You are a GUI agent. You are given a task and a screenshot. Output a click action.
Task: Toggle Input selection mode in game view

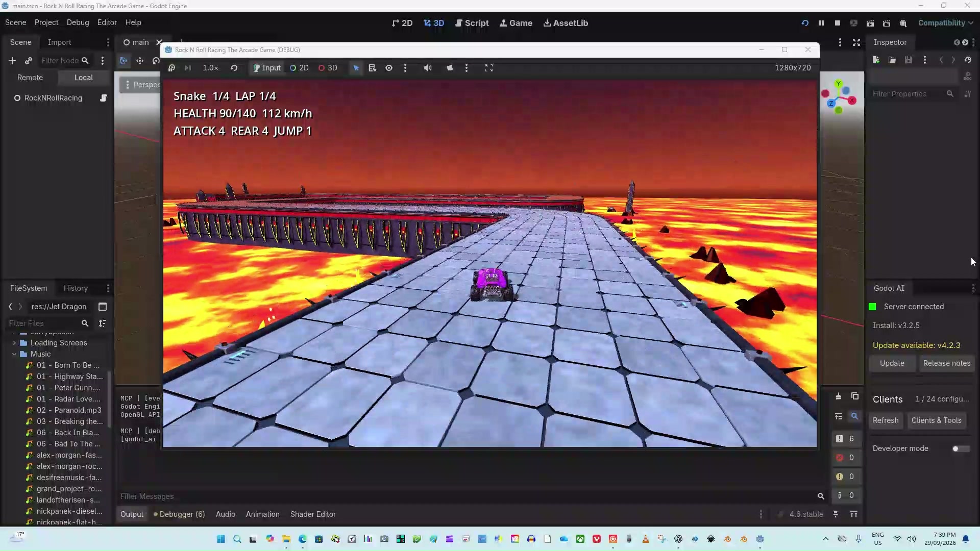[x=267, y=68]
